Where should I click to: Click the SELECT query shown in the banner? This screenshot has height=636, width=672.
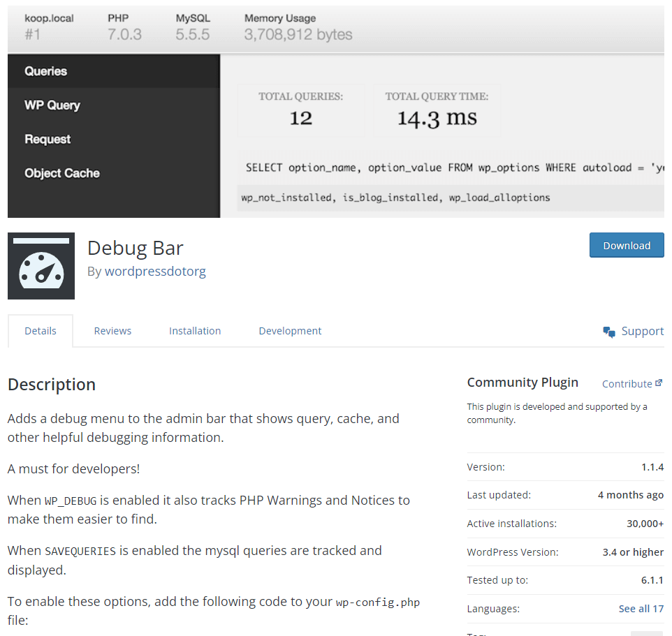click(x=453, y=168)
